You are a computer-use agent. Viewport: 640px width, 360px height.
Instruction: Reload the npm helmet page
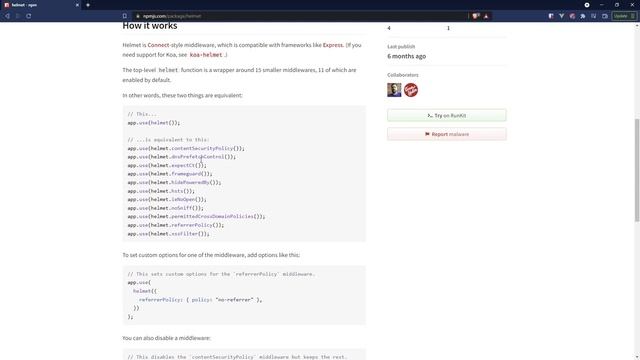(x=29, y=16)
